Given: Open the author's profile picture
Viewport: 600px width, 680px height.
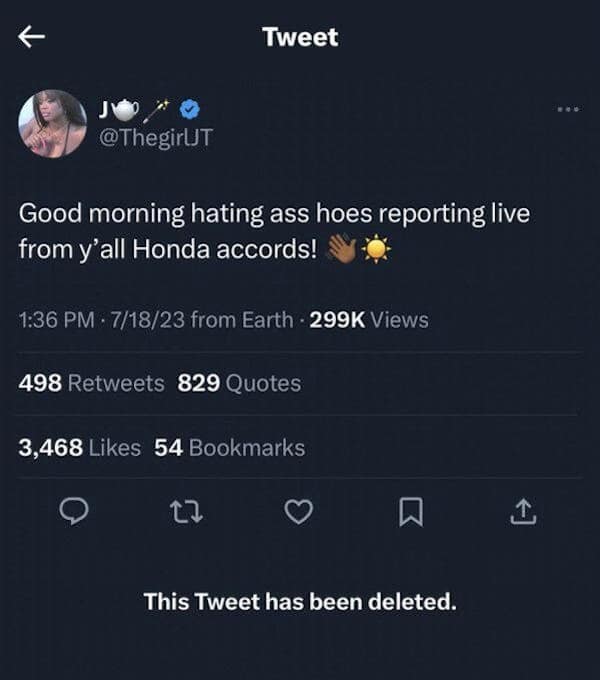Looking at the screenshot, I should pyautogui.click(x=52, y=124).
